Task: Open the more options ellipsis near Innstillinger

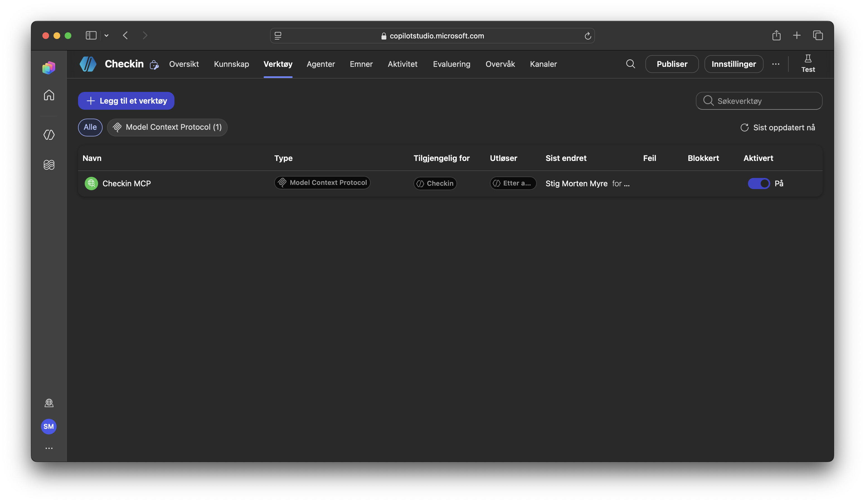Action: (776, 64)
